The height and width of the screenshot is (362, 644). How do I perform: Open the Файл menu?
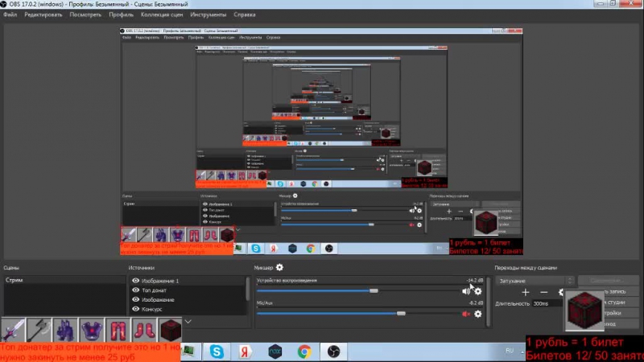click(x=10, y=14)
